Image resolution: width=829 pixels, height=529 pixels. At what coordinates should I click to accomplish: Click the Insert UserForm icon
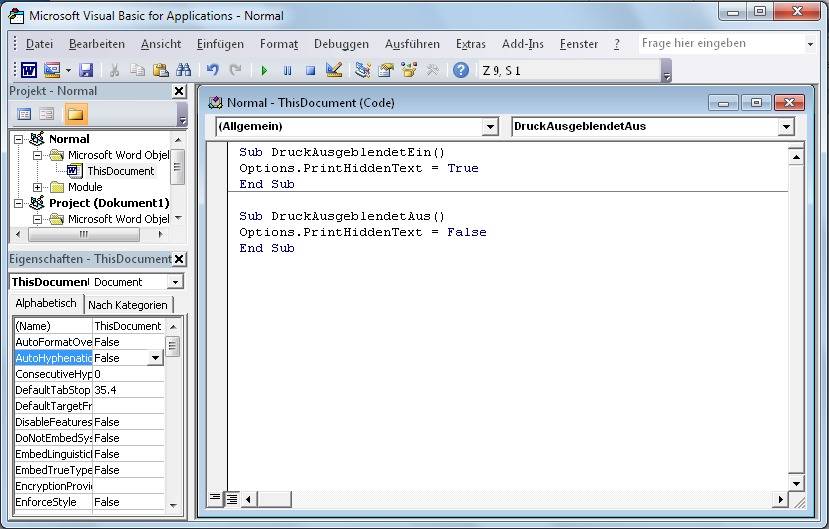pyautogui.click(x=52, y=70)
